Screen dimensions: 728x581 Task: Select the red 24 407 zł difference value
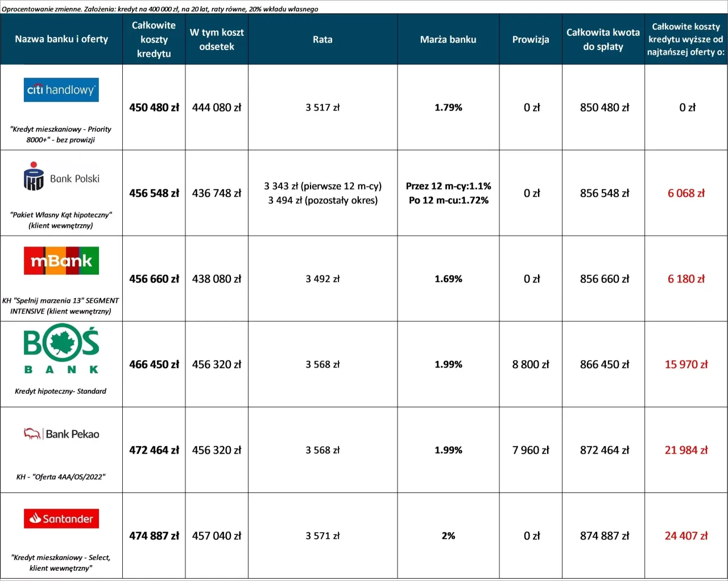pos(686,535)
